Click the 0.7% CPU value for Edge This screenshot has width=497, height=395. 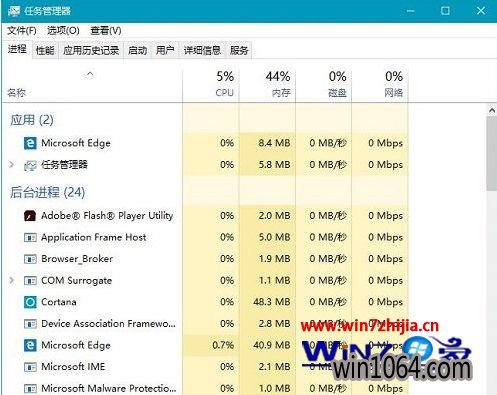(223, 345)
